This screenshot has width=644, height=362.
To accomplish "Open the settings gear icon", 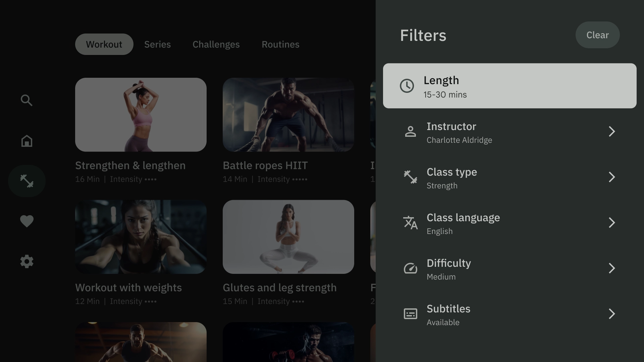I will 26,261.
